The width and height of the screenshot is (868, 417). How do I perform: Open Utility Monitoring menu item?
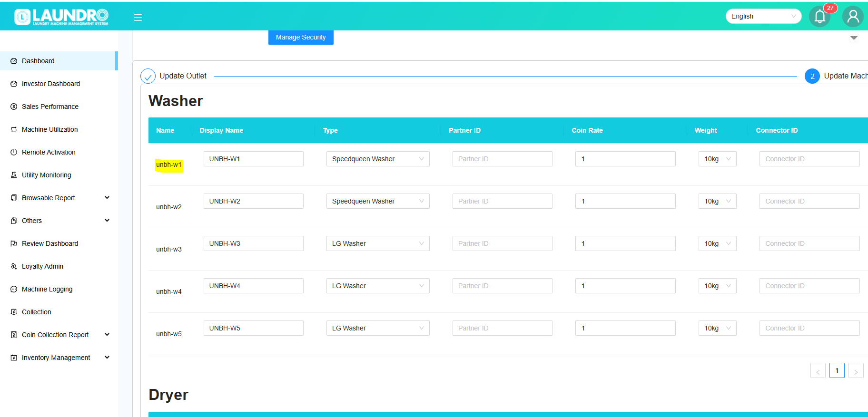59,175
